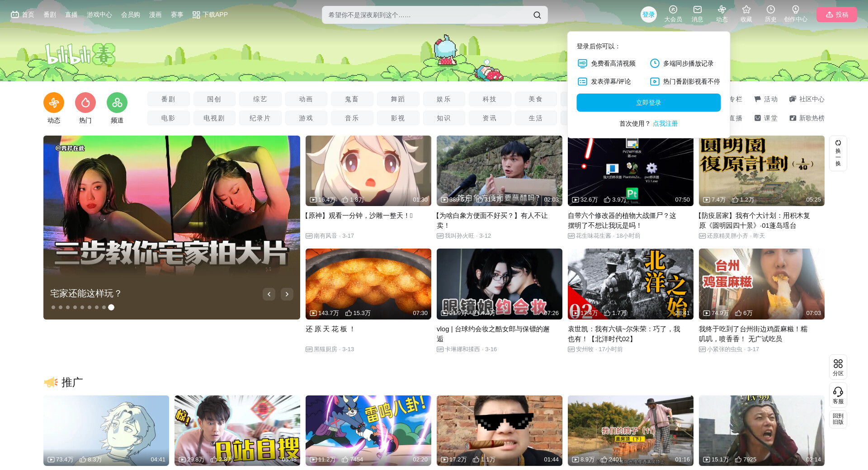Click the bilibili logo
The height and width of the screenshot is (470, 868).
click(x=80, y=55)
